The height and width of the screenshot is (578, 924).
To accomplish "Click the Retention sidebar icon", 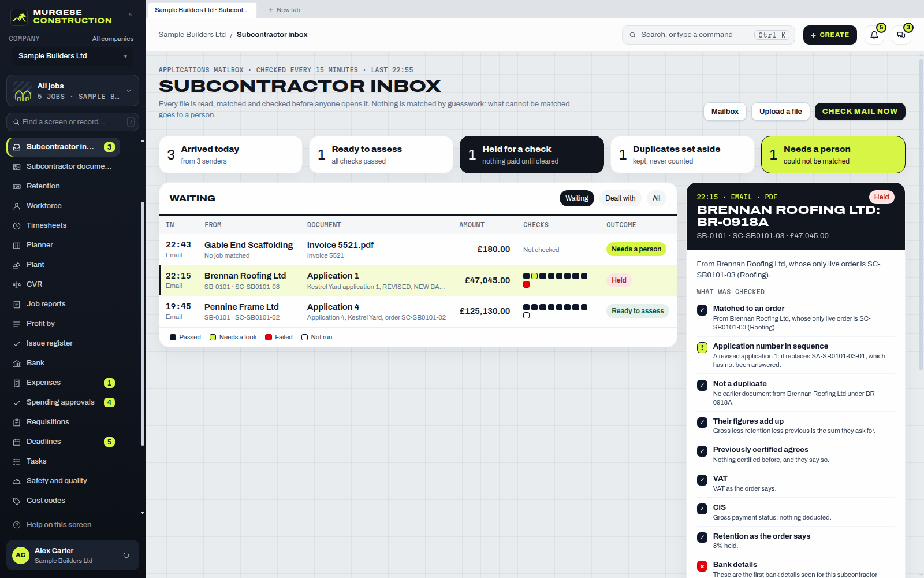I will pos(17,186).
